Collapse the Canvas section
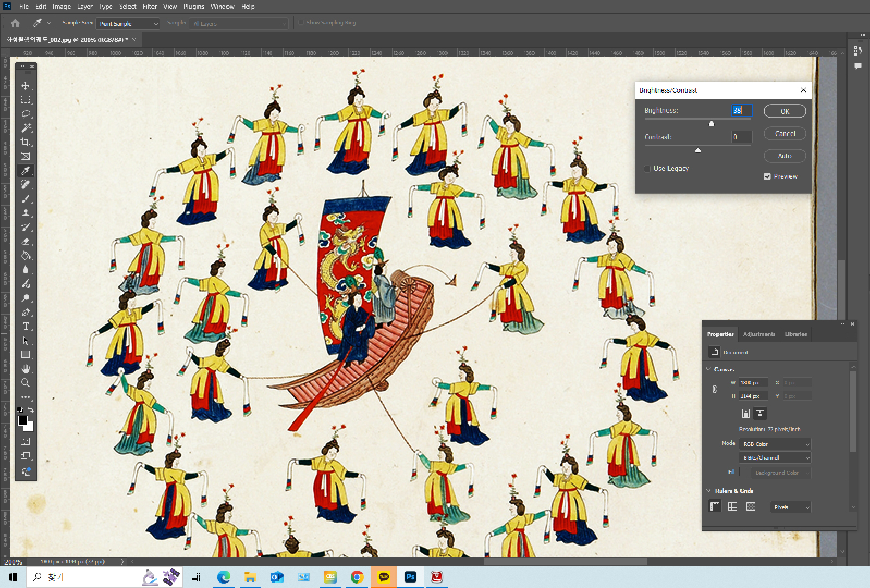This screenshot has width=870, height=588. tap(708, 369)
